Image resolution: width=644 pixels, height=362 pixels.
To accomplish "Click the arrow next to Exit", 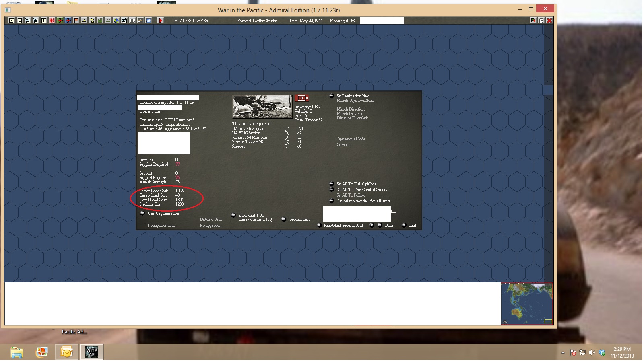I will tap(404, 225).
